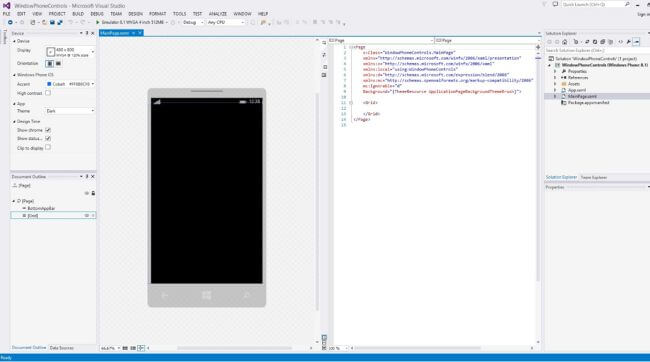Open the DEBUG menu

[97, 14]
